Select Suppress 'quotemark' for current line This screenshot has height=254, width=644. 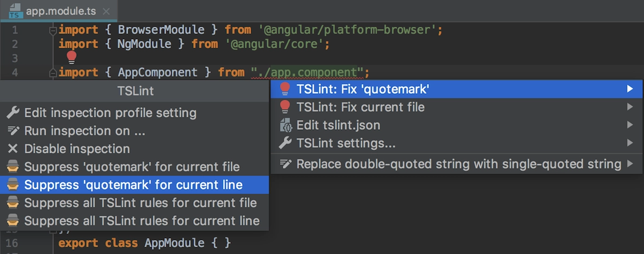click(x=134, y=185)
